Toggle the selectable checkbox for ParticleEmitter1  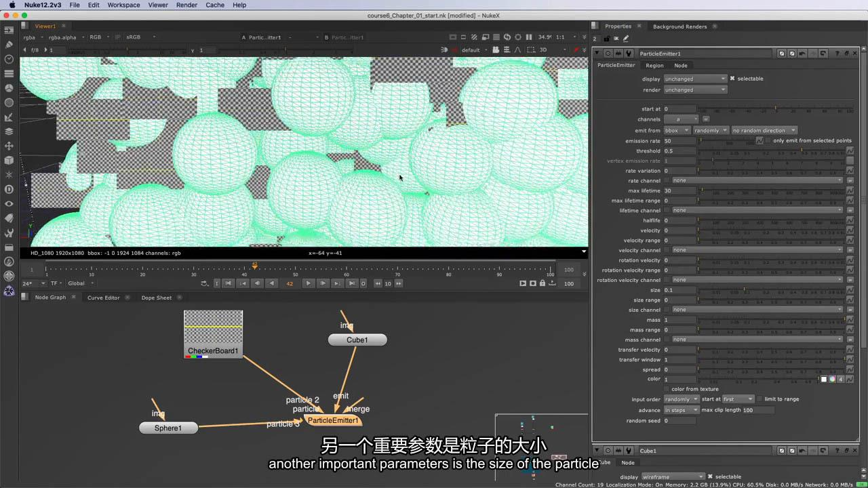click(732, 79)
